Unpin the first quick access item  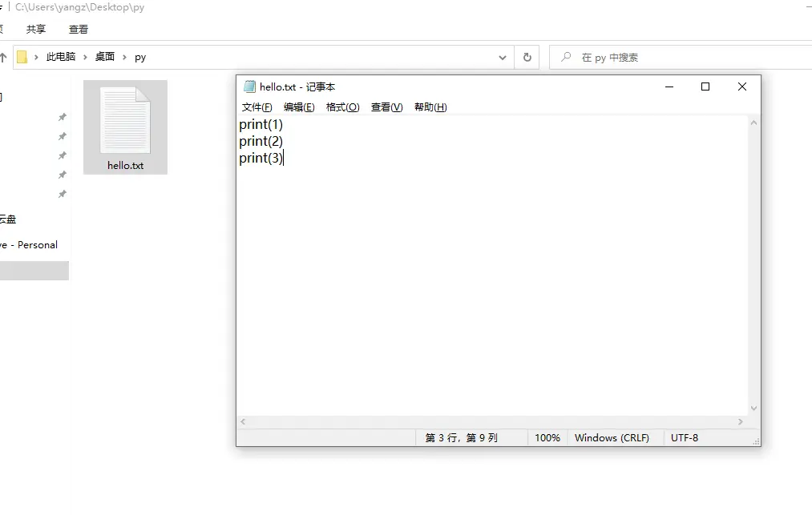63,117
